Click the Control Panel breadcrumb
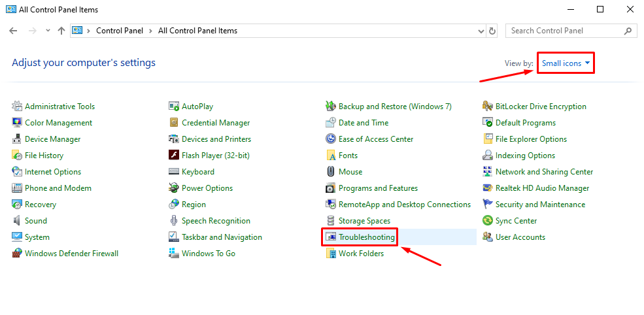This screenshot has width=644, height=315. (x=120, y=31)
